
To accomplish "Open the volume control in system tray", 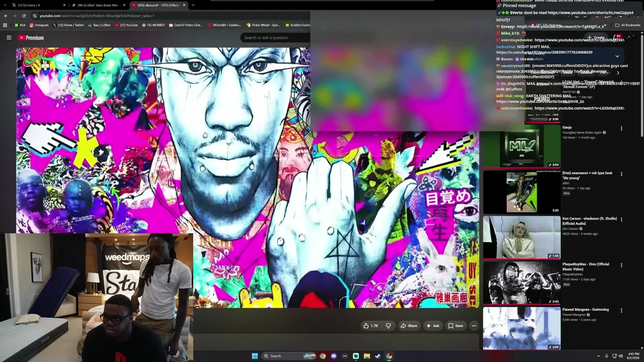I will coord(620,356).
